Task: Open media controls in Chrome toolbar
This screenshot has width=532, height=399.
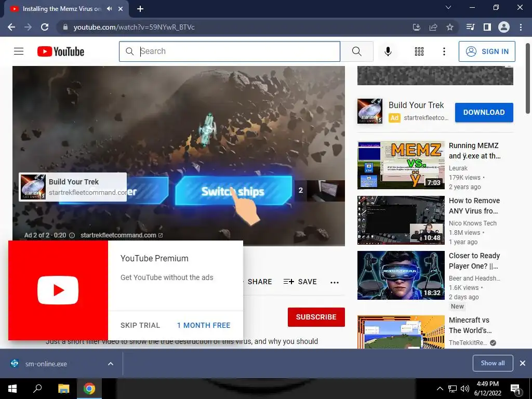Action: [x=470, y=27]
